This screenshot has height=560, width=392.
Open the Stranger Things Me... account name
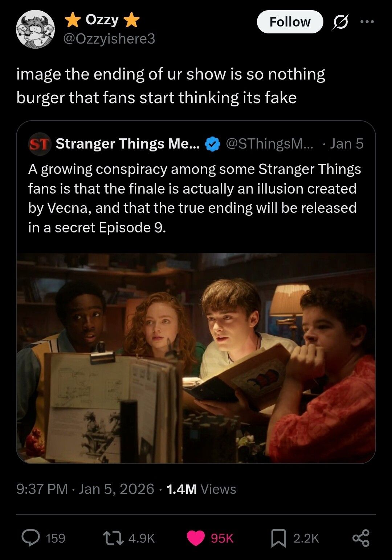point(128,144)
